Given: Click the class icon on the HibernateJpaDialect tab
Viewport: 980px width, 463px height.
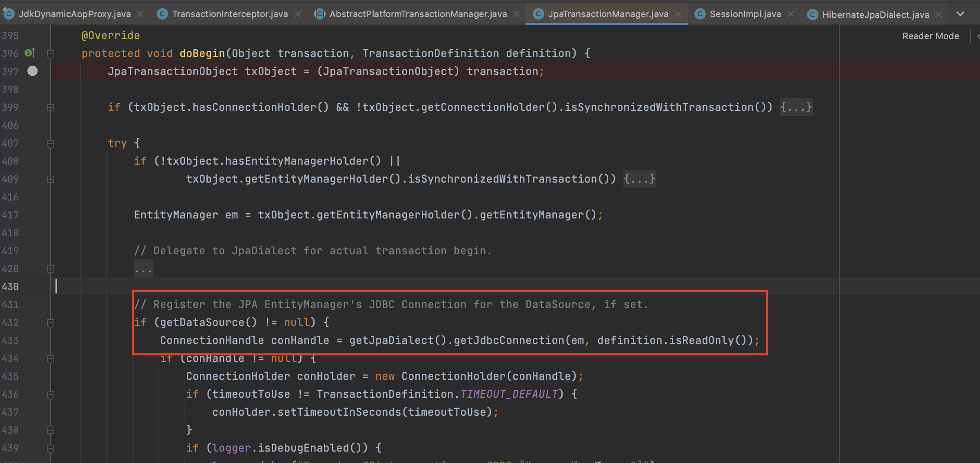Looking at the screenshot, I should 812,15.
